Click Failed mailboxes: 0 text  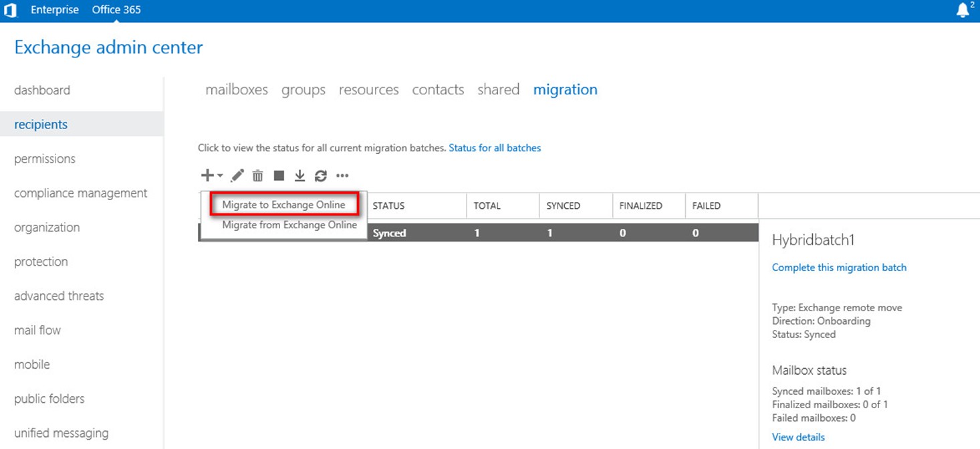pyautogui.click(x=814, y=418)
